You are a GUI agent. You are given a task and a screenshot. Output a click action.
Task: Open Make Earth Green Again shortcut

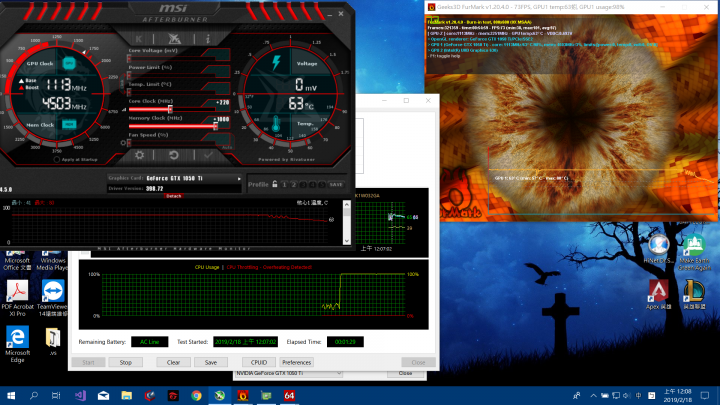point(694,252)
